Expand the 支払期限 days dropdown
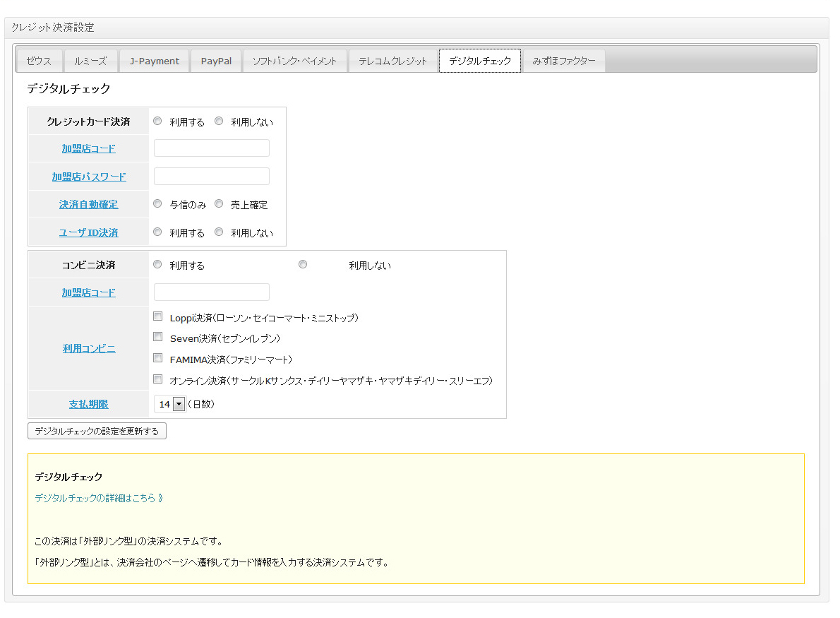 (x=178, y=404)
